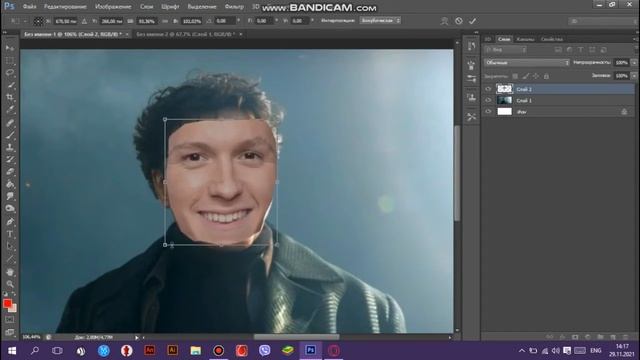Screen dimensions: 640x360
Task: Commit the transform with the checkmark
Action: [x=472, y=21]
